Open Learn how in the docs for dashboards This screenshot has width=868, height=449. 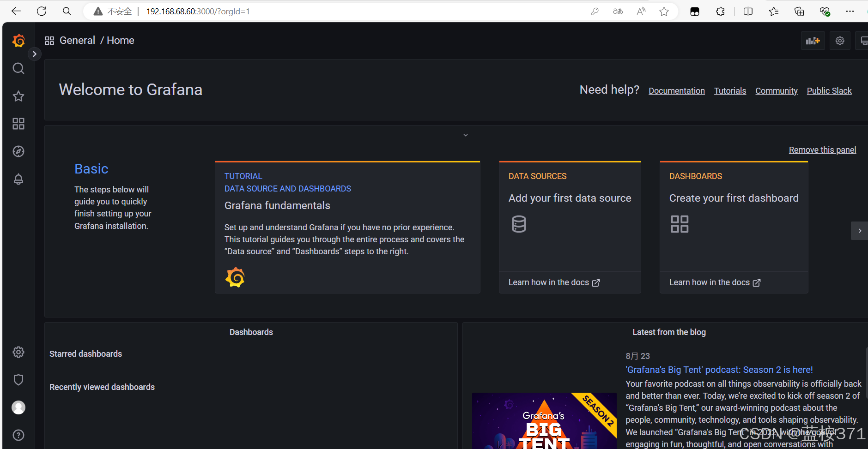coord(715,282)
